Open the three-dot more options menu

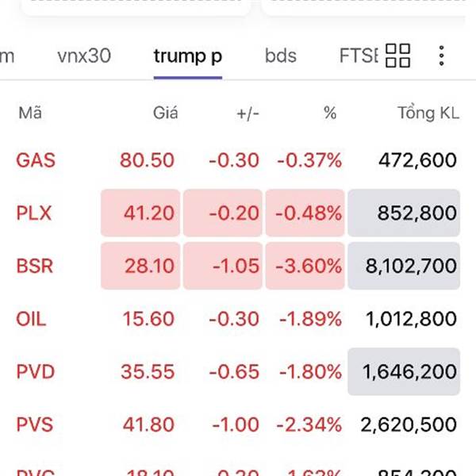pos(441,56)
